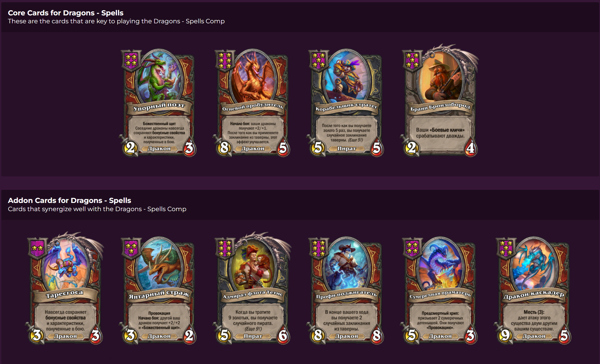Click the tier stars badge on Таресгоса
The width and height of the screenshot is (600, 364).
point(37,248)
